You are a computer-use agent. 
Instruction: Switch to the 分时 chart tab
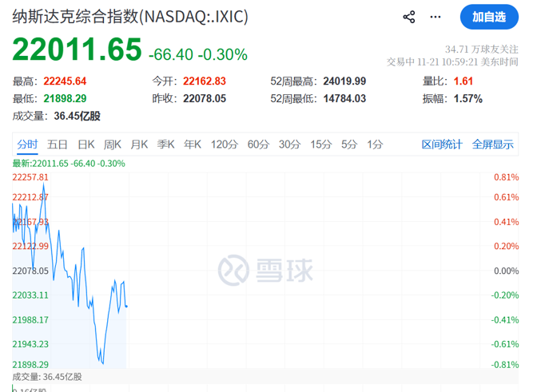(x=27, y=145)
